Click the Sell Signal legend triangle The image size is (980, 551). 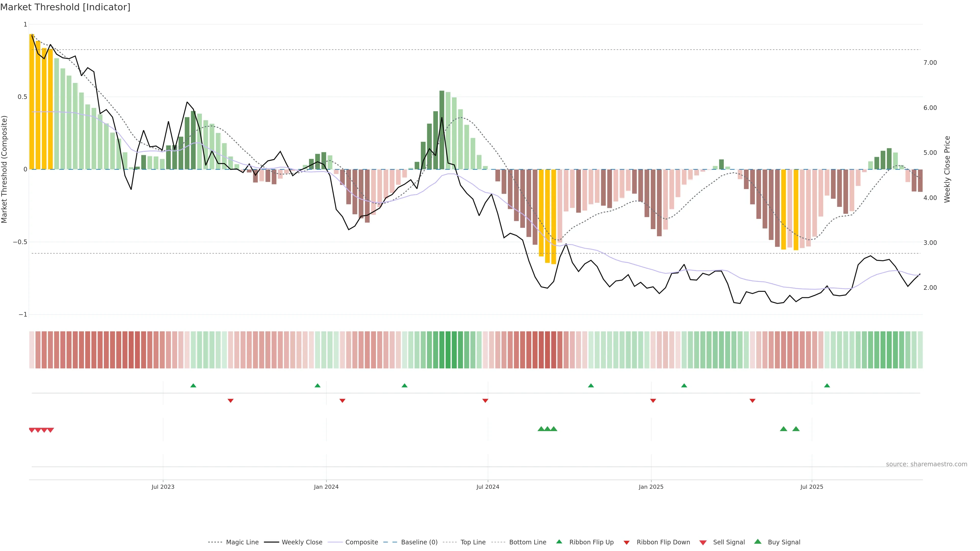pyautogui.click(x=703, y=543)
